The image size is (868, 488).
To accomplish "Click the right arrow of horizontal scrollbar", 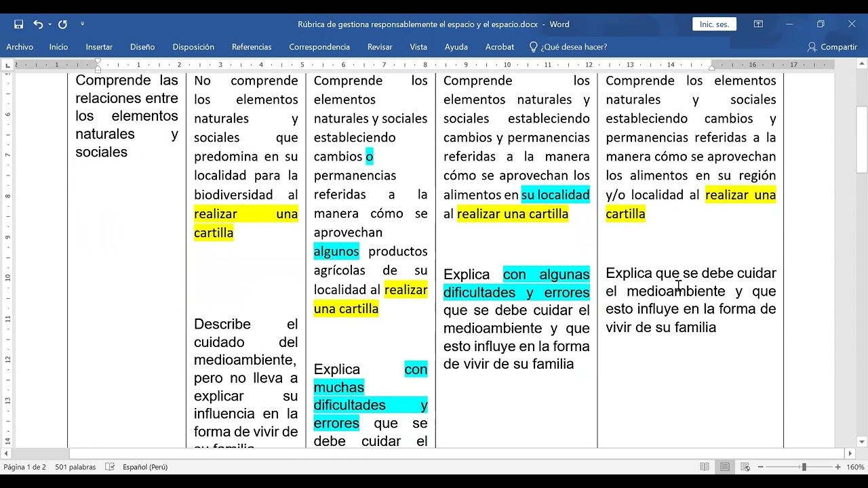I will click(x=849, y=453).
